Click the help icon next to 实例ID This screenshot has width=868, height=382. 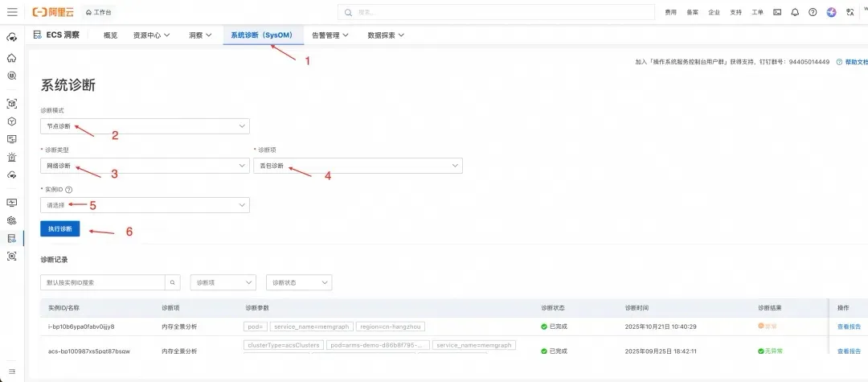tap(68, 189)
